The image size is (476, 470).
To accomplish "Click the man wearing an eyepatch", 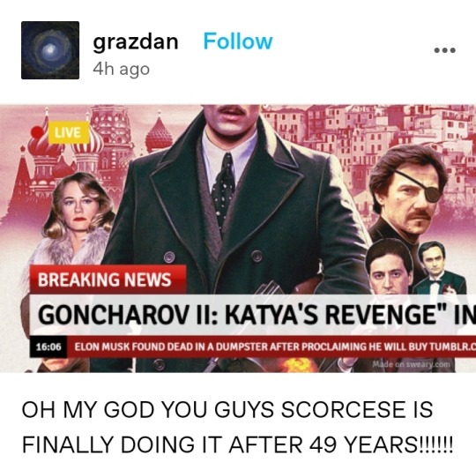I will 408,198.
